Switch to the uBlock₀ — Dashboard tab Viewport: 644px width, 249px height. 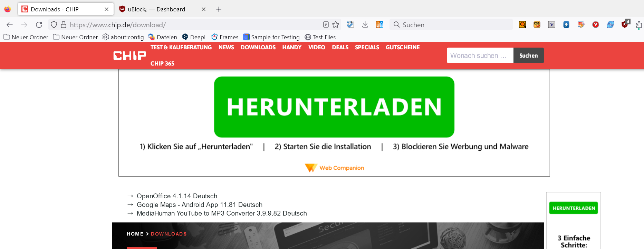pyautogui.click(x=162, y=9)
